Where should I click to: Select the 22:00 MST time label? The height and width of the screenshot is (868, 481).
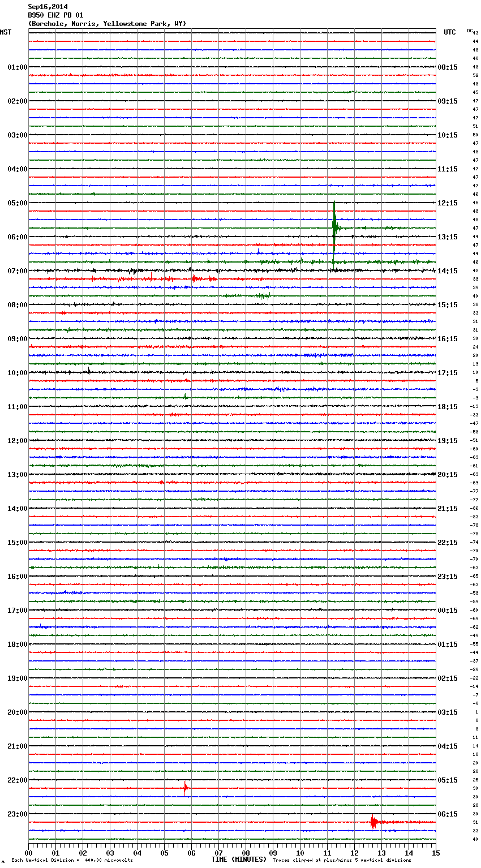click(18, 780)
